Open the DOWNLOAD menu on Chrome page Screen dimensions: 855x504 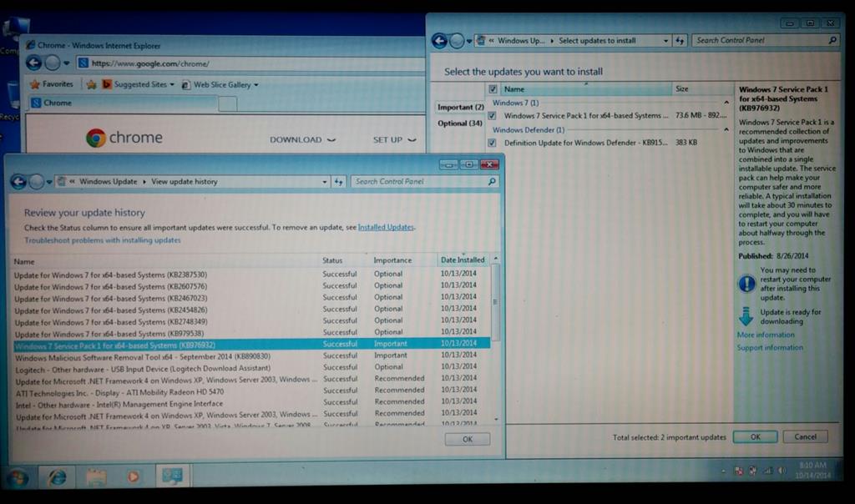tap(302, 140)
